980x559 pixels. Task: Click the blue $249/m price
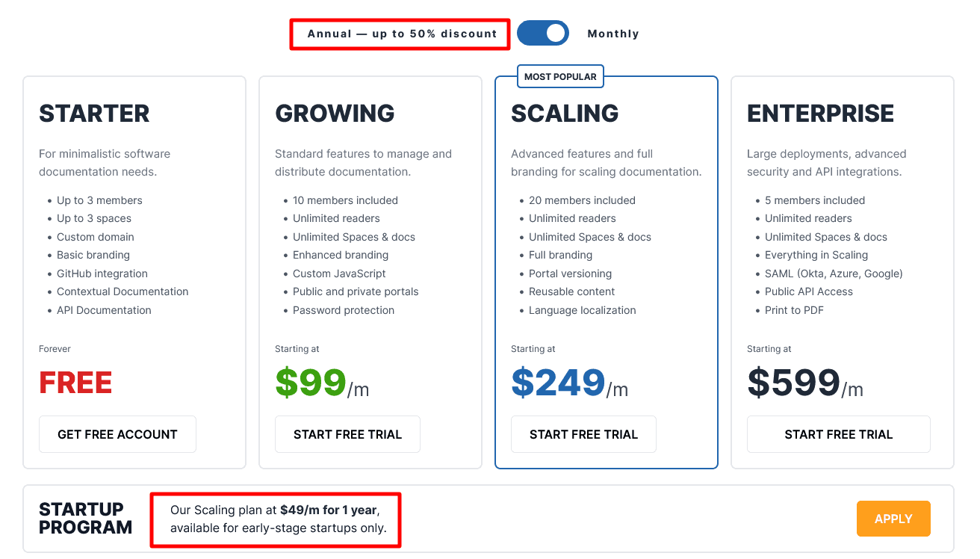[568, 383]
